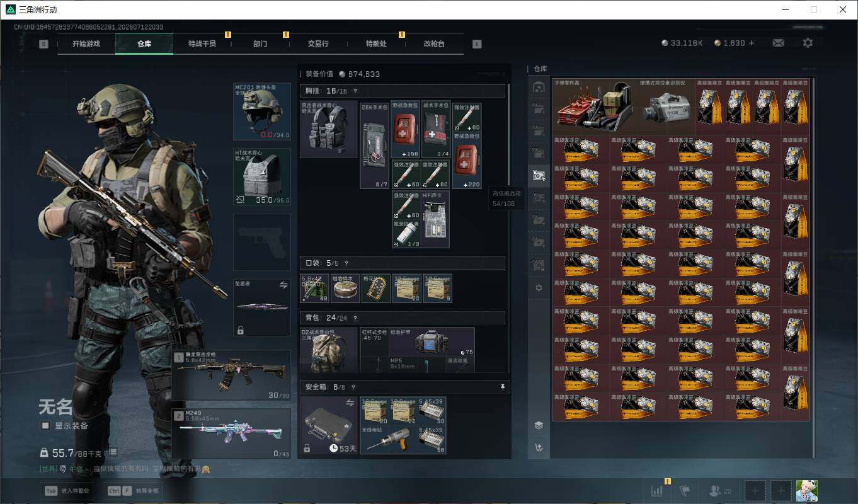Click the lock icon on safe box case

tap(307, 448)
